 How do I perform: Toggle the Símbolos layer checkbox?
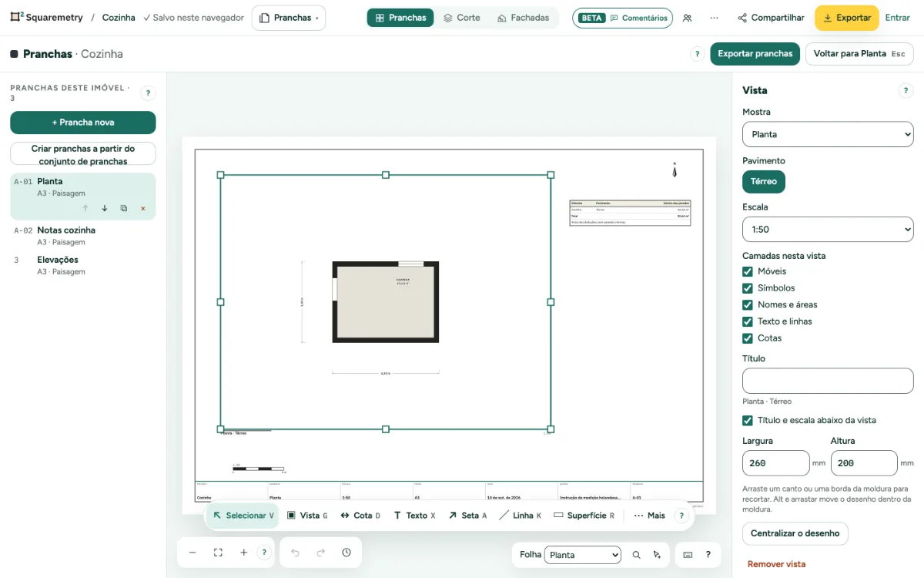coord(747,288)
